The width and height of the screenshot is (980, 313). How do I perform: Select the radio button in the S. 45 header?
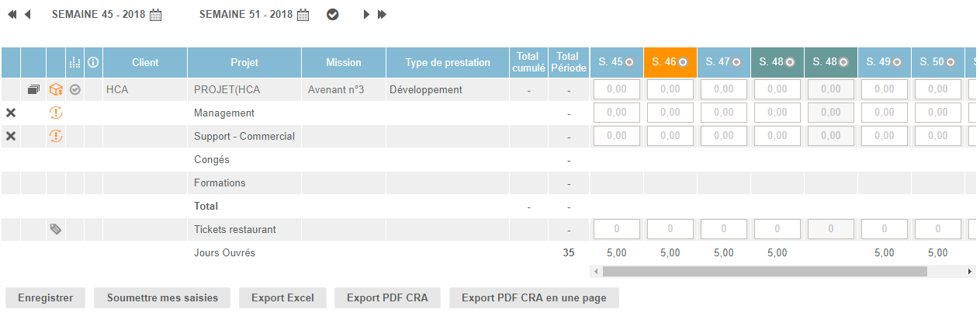629,62
